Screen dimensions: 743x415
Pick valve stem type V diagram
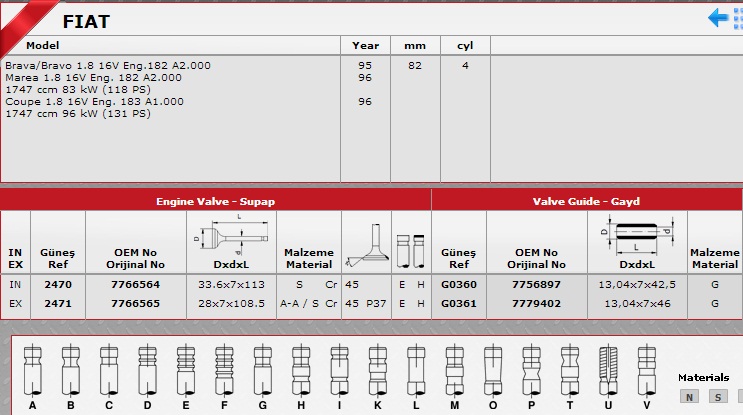(645, 371)
